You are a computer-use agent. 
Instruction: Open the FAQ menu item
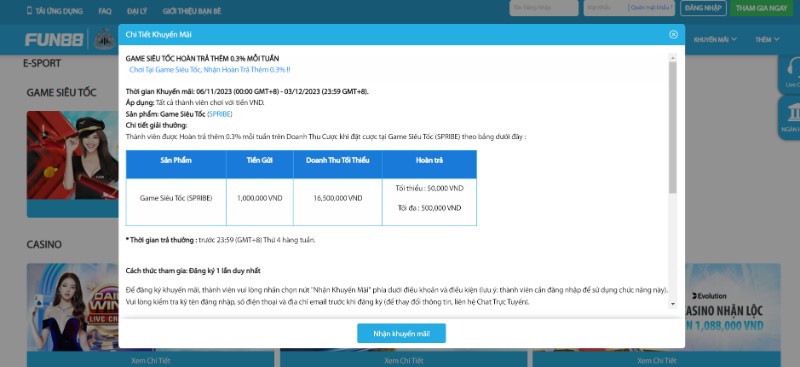click(105, 11)
